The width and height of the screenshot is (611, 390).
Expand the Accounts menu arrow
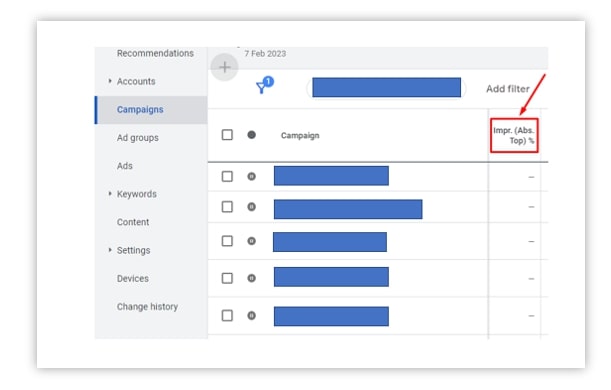(x=110, y=81)
